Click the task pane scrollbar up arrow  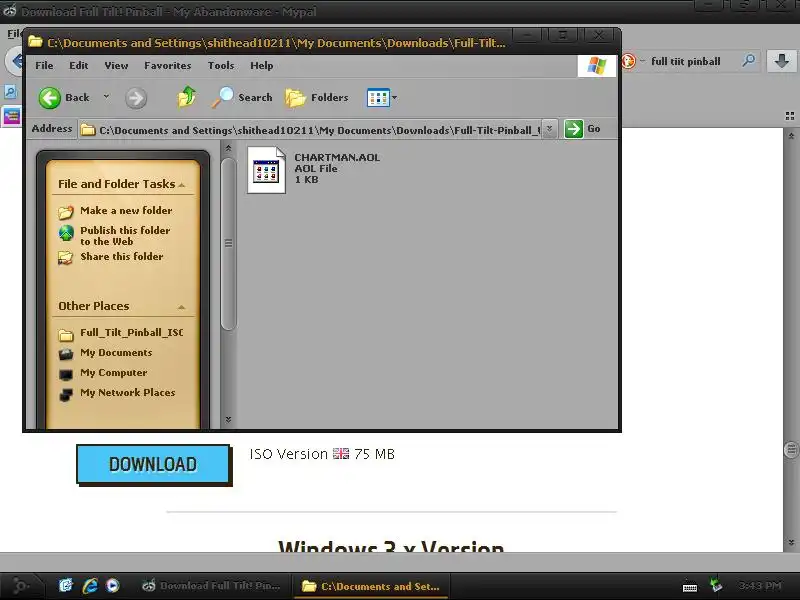228,148
